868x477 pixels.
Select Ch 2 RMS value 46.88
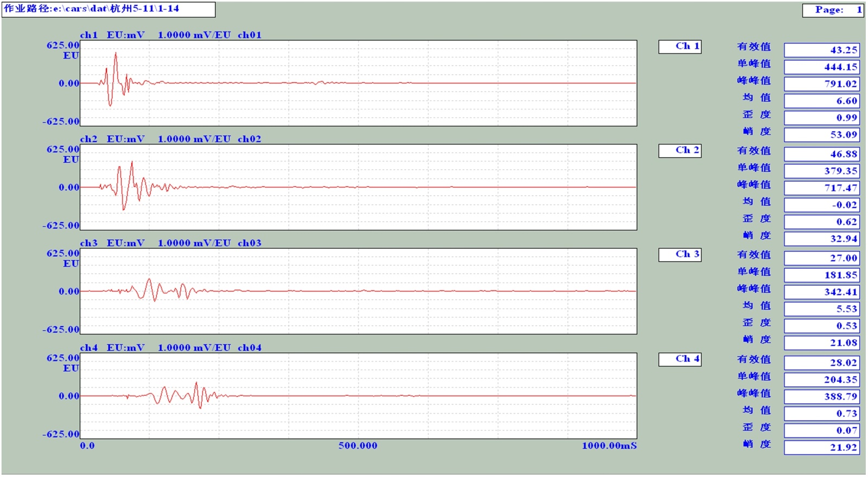click(821, 154)
